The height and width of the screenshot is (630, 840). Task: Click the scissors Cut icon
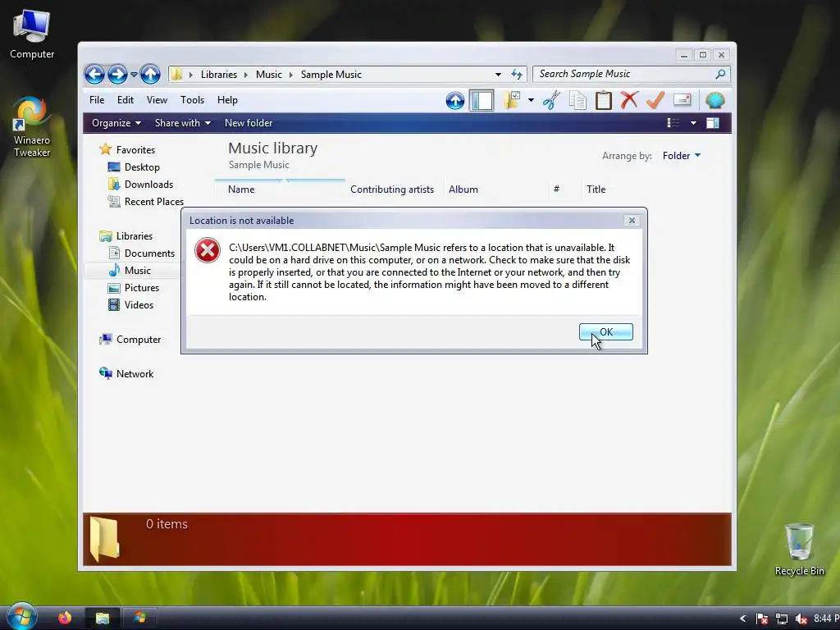tap(551, 100)
